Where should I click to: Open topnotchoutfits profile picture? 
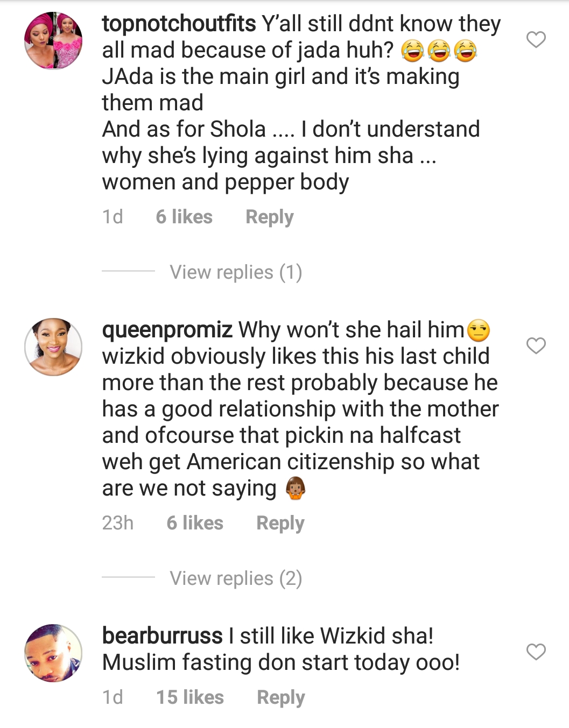click(x=53, y=41)
